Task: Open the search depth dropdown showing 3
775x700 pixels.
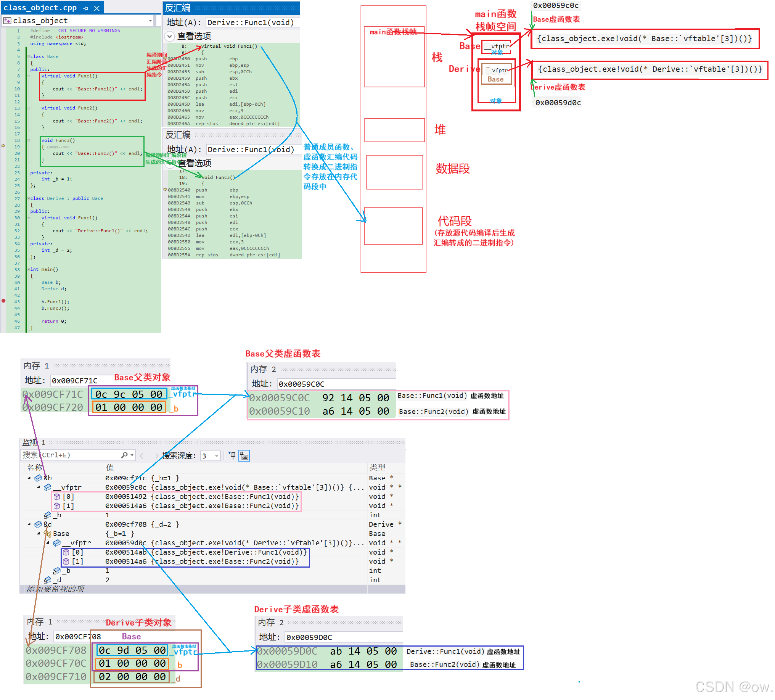Action: tap(217, 456)
